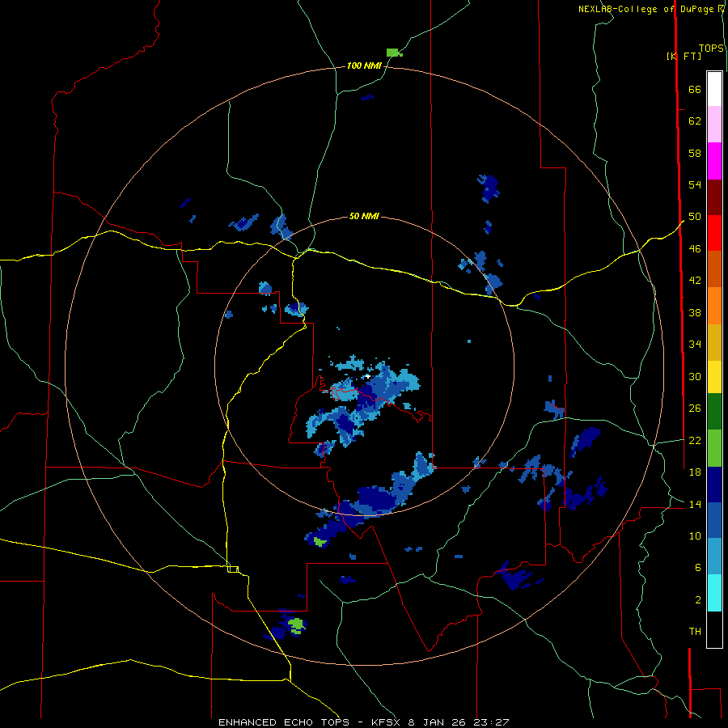Click the '66' legend value
This screenshot has height=728, width=728.
[x=695, y=89]
